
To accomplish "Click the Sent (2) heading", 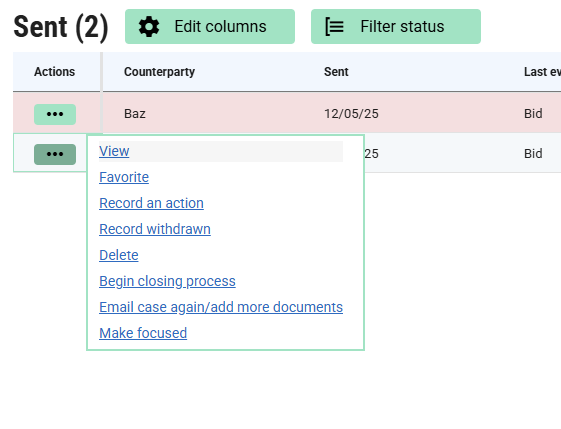I will [61, 27].
